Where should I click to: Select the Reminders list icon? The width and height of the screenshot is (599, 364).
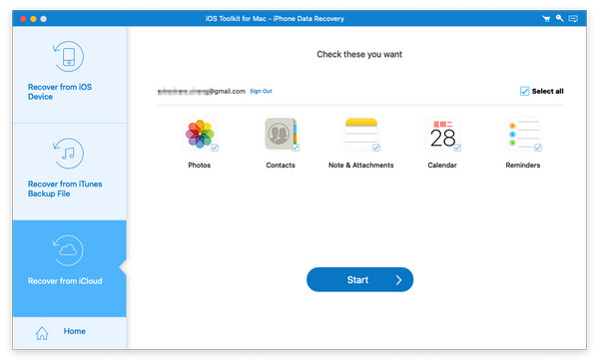[x=523, y=134]
